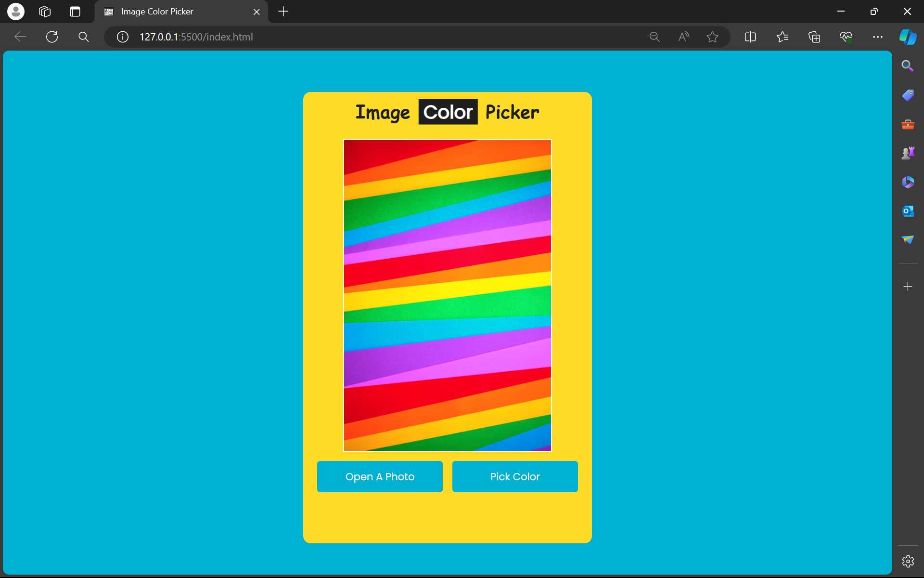Start Read aloud for this page

[683, 37]
